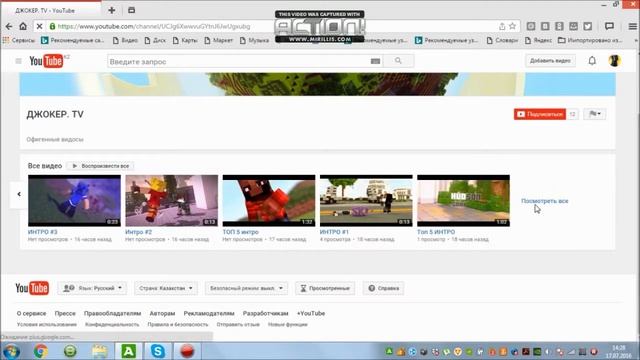This screenshot has width=640, height=360.
Task: Open the Интро #2 video thumbnail
Action: [171, 200]
